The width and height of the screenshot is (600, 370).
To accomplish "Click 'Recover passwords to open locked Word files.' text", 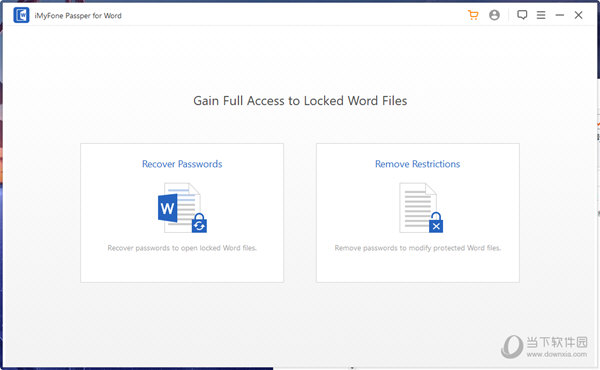I will (182, 248).
